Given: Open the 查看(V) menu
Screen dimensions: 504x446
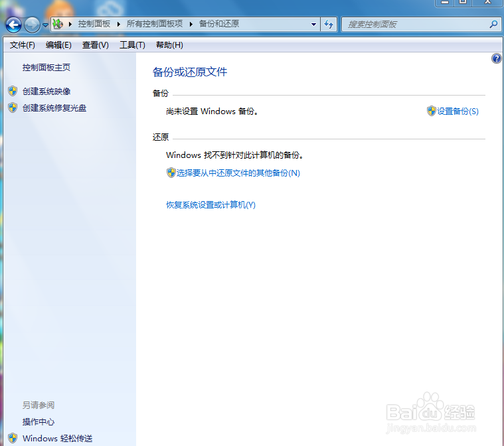Looking at the screenshot, I should tap(96, 45).
